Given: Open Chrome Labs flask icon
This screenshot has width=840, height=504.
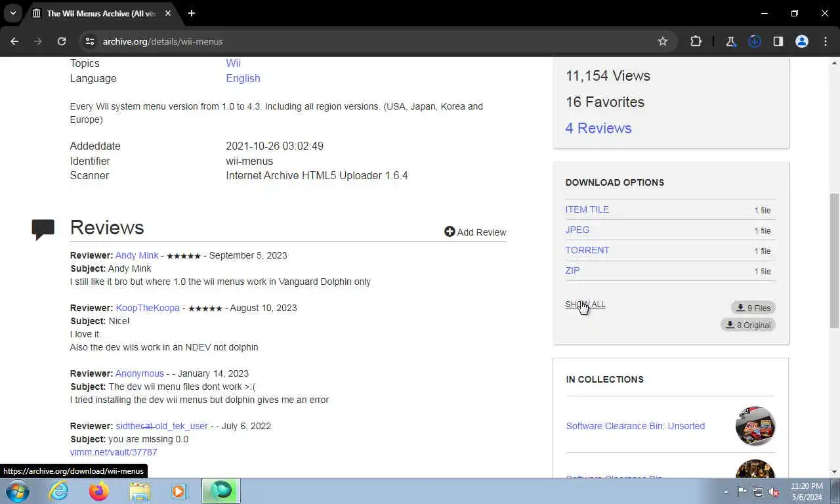Looking at the screenshot, I should pyautogui.click(x=730, y=41).
